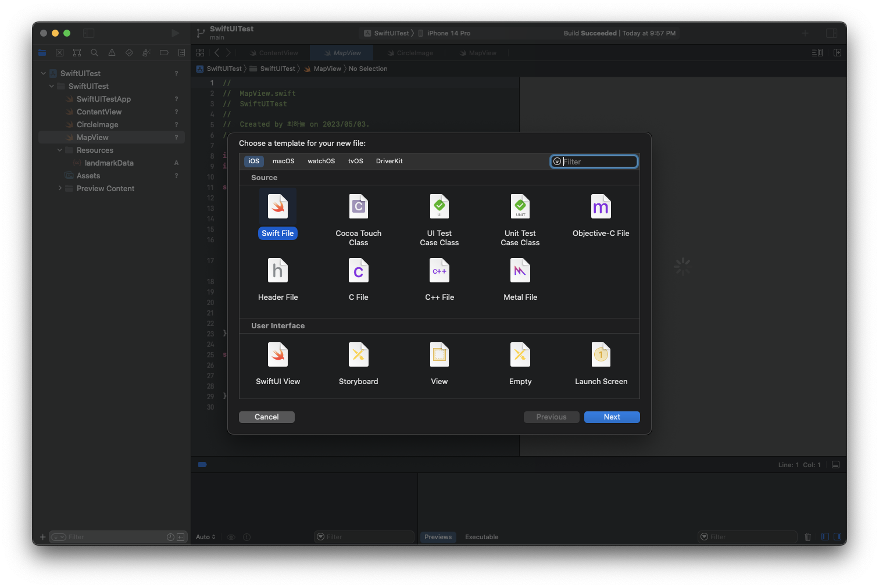Choose the Objective-C File template
This screenshot has height=588, width=879.
point(601,214)
